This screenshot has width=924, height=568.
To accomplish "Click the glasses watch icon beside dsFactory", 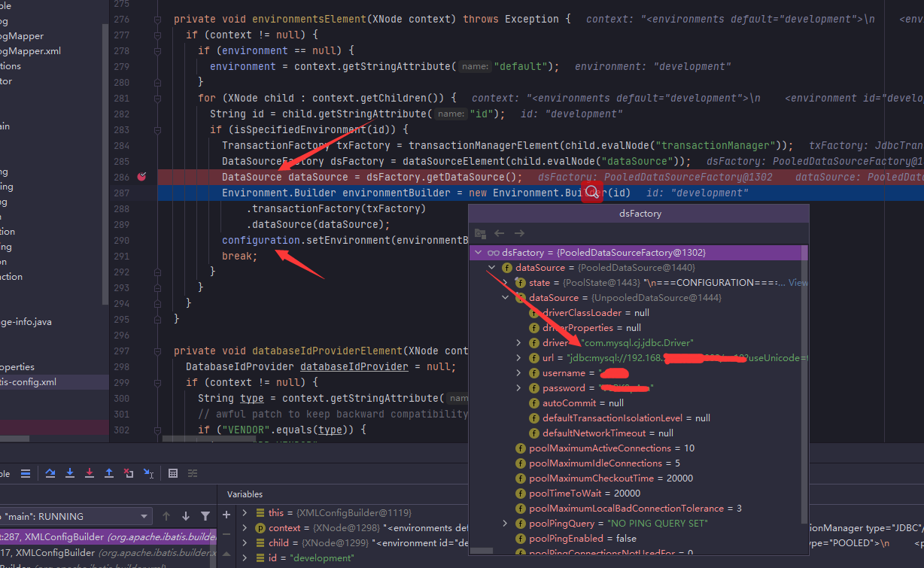I will point(494,253).
